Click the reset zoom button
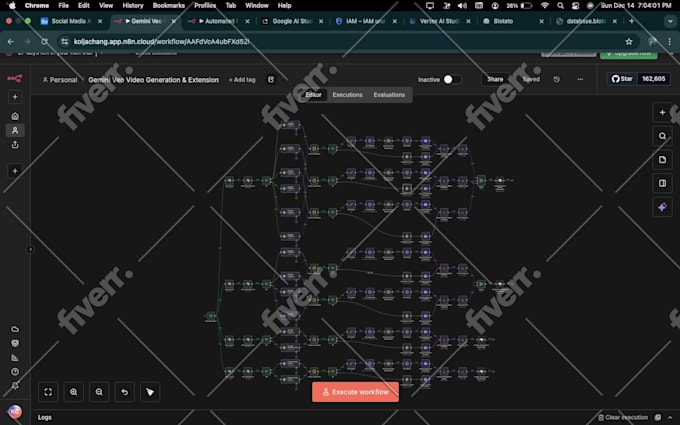Viewport: 680px width, 425px height. coord(124,392)
